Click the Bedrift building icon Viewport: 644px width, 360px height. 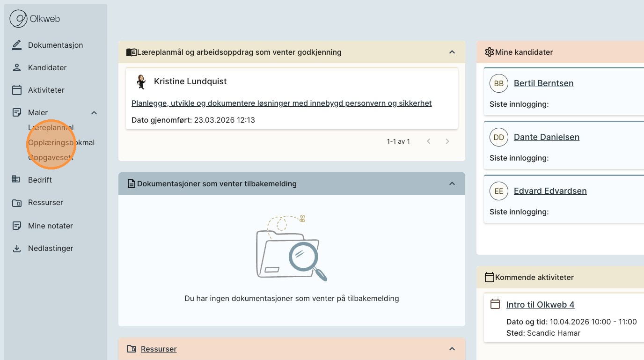(x=17, y=180)
